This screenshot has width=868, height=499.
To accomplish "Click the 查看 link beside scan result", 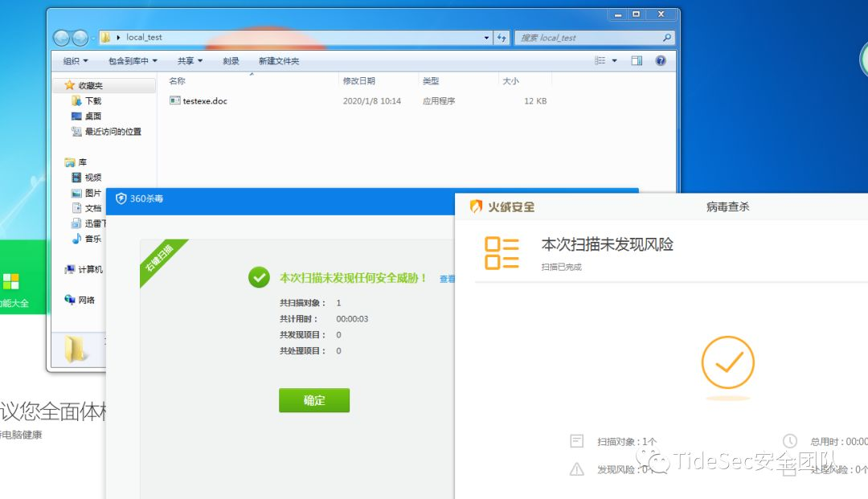I will click(448, 279).
